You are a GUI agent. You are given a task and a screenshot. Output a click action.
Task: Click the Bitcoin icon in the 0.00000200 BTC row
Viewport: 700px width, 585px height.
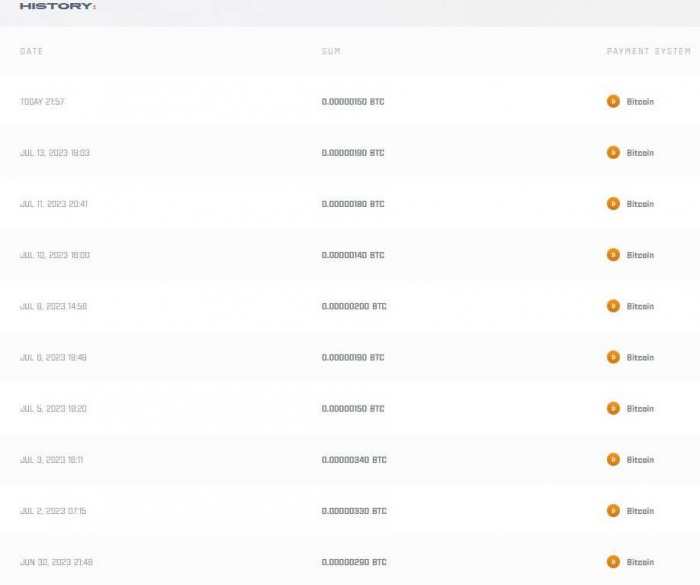click(x=613, y=306)
